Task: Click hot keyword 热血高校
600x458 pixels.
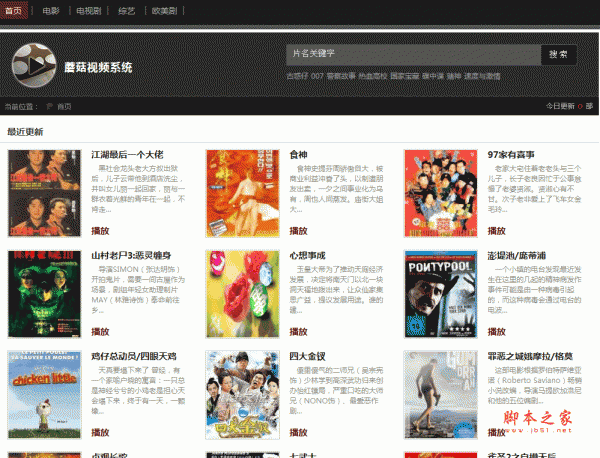Action: coord(373,76)
